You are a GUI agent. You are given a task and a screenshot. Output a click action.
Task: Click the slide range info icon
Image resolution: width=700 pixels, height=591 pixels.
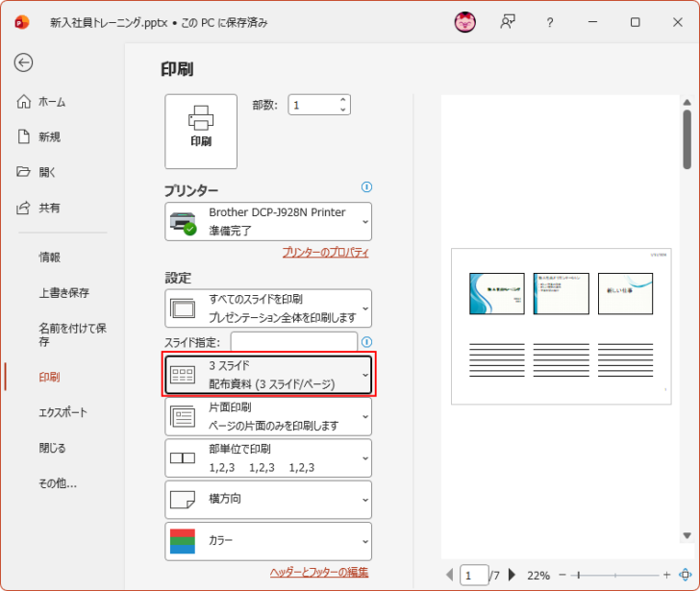(366, 342)
